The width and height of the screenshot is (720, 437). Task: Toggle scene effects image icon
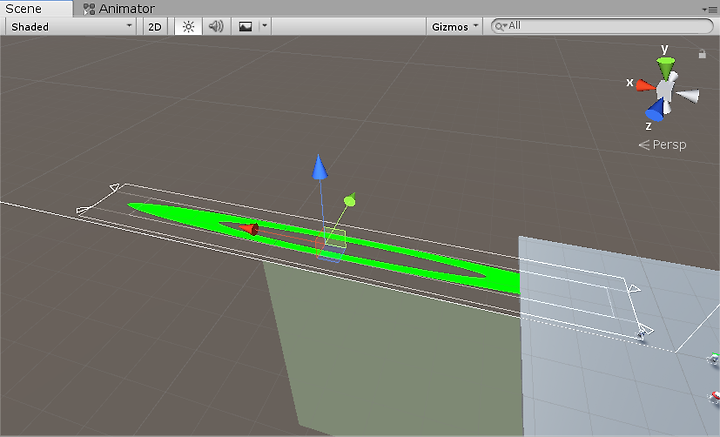[246, 27]
